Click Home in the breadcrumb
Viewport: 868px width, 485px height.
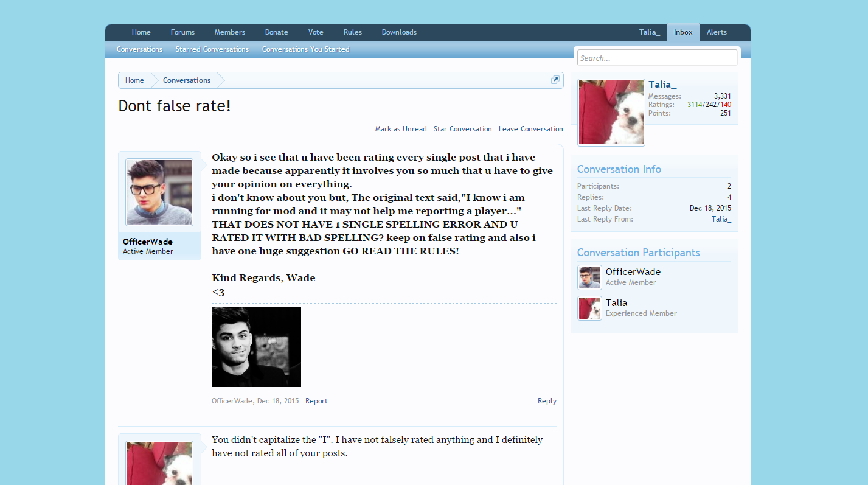pyautogui.click(x=134, y=80)
